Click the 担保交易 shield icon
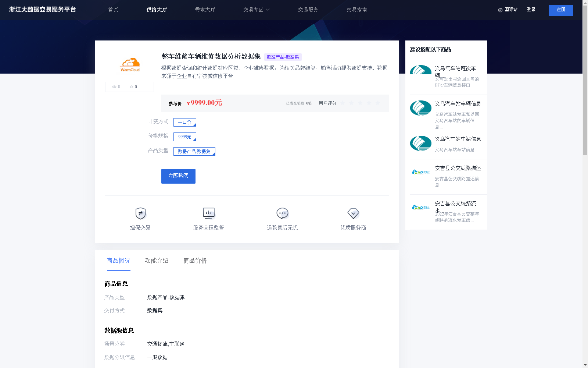 coord(140,213)
